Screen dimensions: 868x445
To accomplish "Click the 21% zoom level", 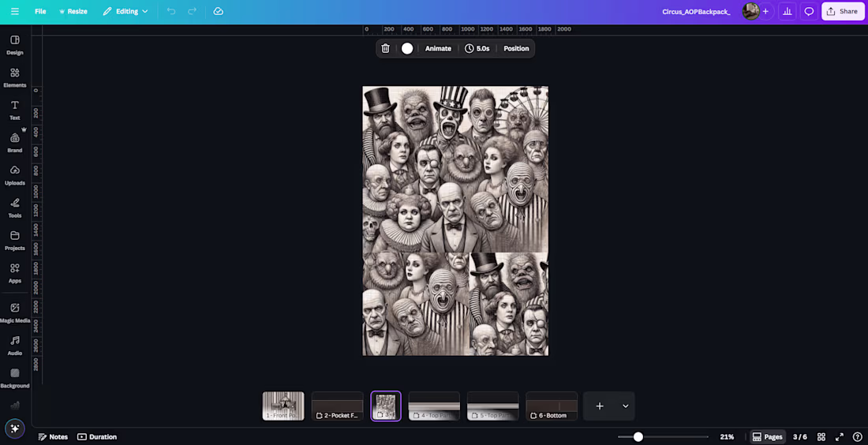I will point(727,436).
